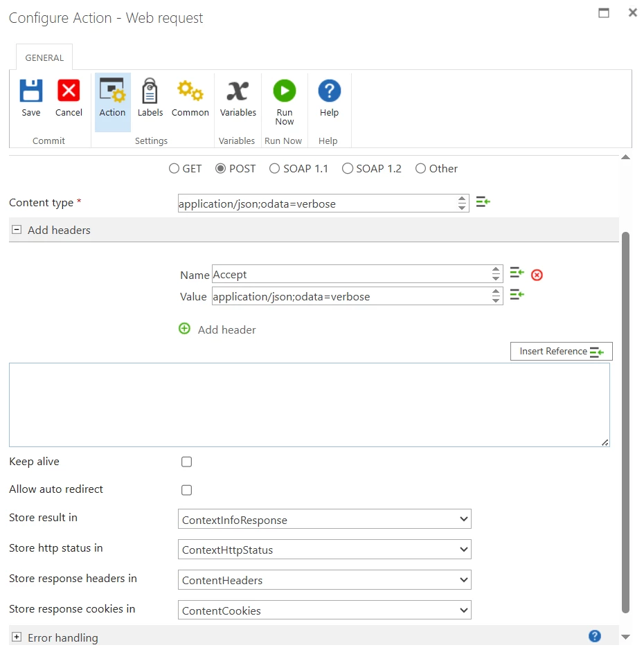Image resolution: width=644 pixels, height=652 pixels.
Task: Open Common settings gears icon
Action: [190, 98]
